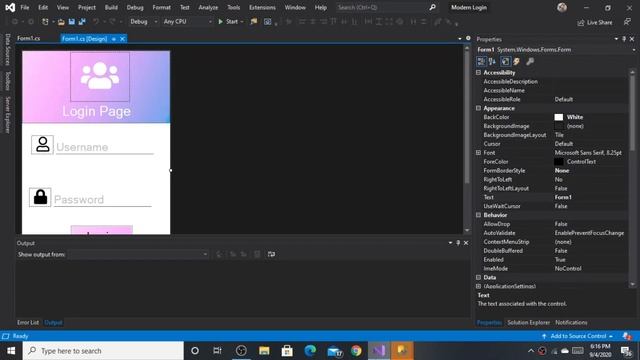Open the Project menu
Screen dimensions: 640x360
(x=87, y=7)
